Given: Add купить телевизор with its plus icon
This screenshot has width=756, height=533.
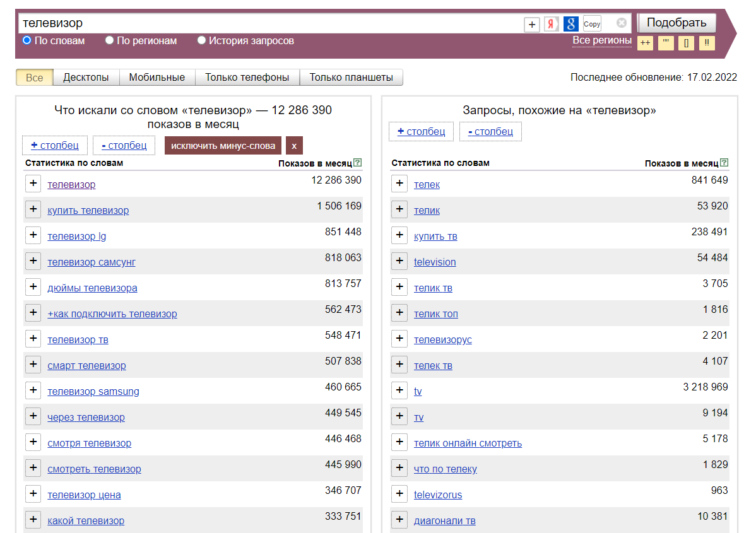Looking at the screenshot, I should click(x=33, y=209).
